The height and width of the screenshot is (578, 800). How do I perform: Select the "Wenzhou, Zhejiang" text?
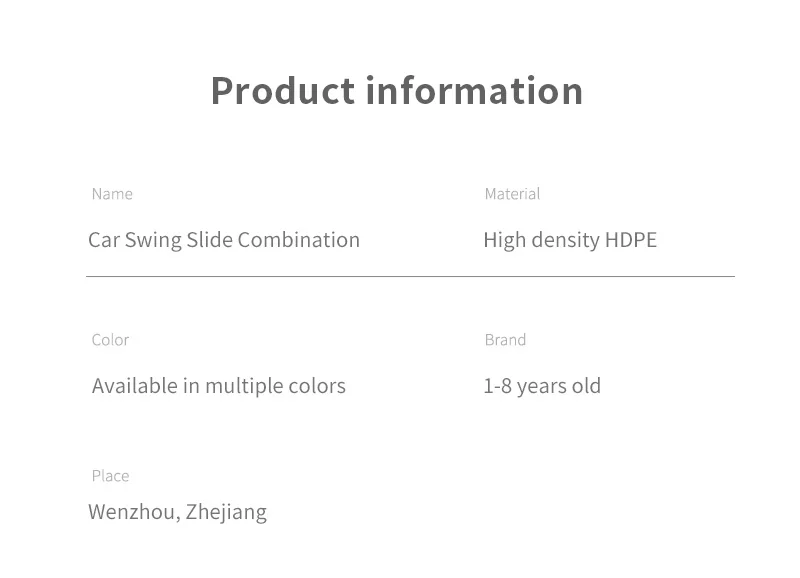(177, 512)
